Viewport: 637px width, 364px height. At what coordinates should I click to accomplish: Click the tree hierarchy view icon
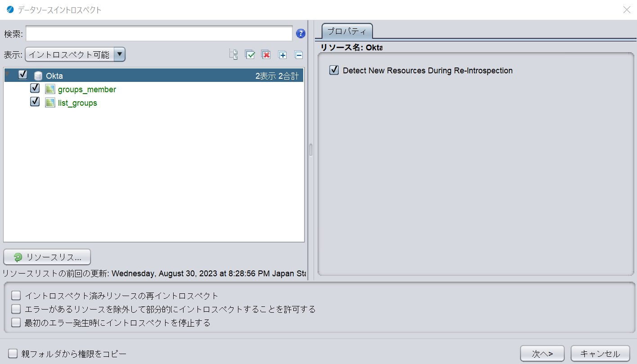click(233, 55)
